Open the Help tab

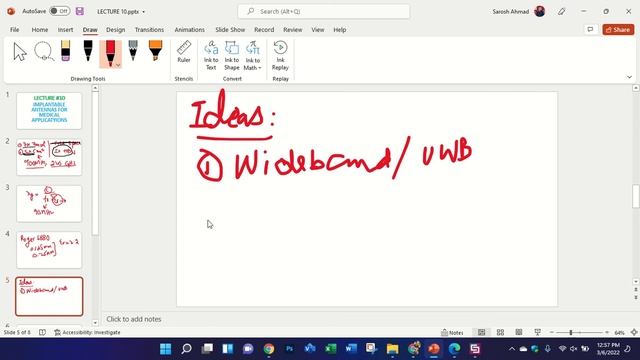click(x=340, y=30)
